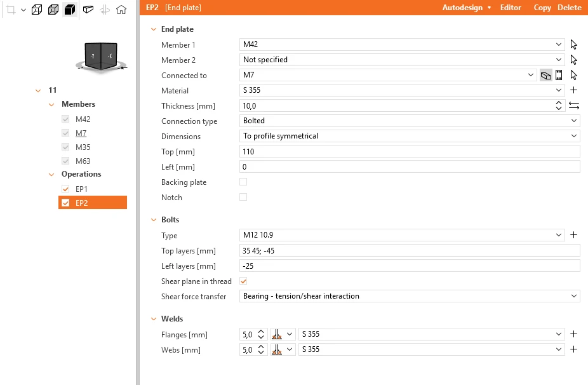Toggle M7 member checkbox
The image size is (588, 385).
[65, 133]
